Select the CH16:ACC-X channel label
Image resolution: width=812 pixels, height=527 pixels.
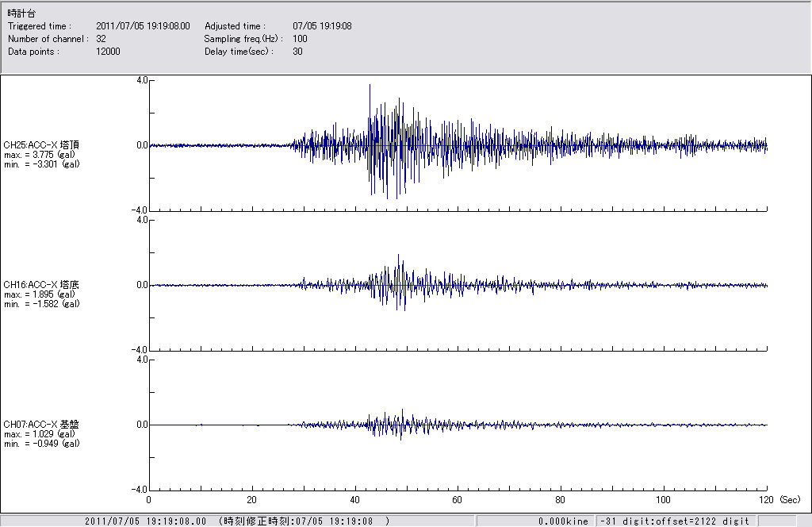[x=41, y=285]
